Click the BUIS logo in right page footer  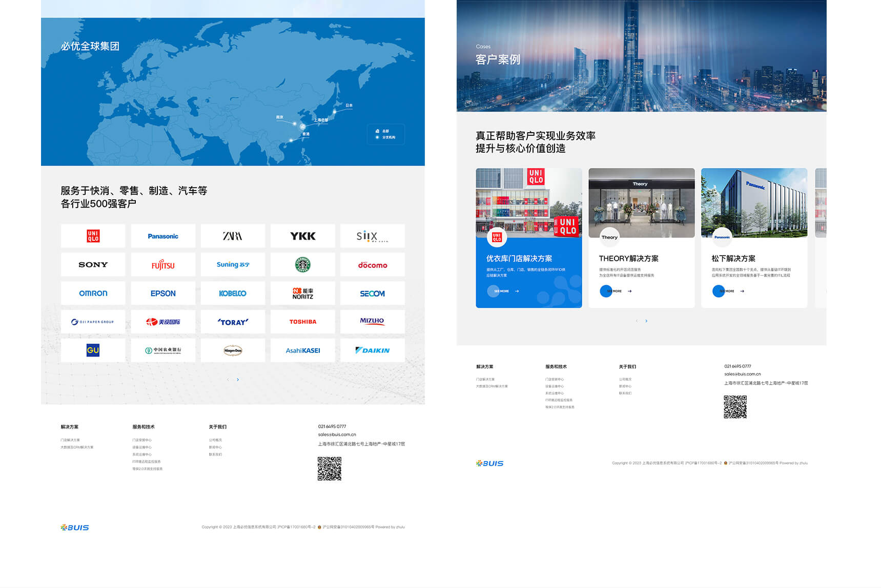(x=489, y=463)
